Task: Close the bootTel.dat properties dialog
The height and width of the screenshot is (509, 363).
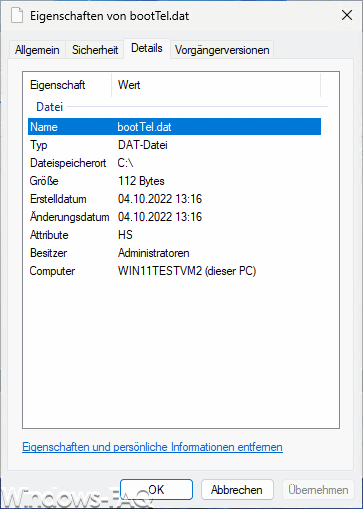Action: [347, 15]
